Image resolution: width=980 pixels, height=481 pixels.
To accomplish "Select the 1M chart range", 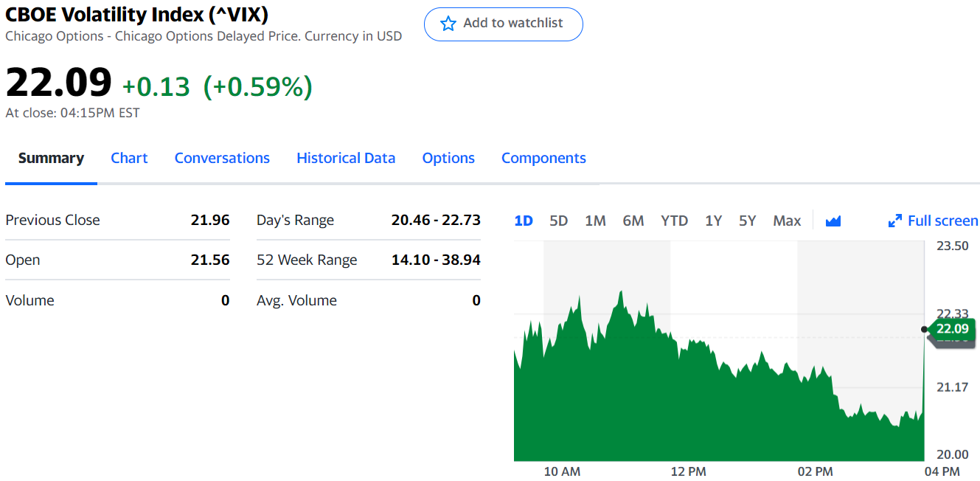I will [x=595, y=221].
